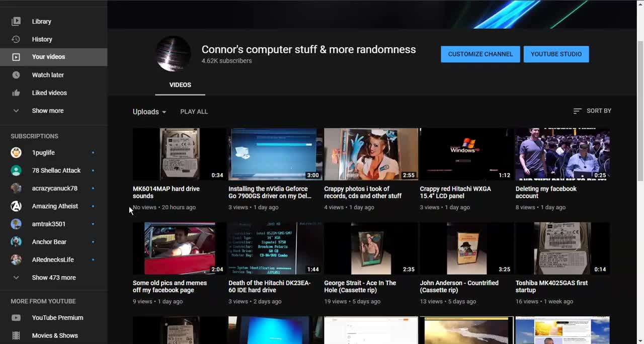The image size is (644, 344).
Task: Open Amazing Atheist channel avatar
Action: [16, 206]
